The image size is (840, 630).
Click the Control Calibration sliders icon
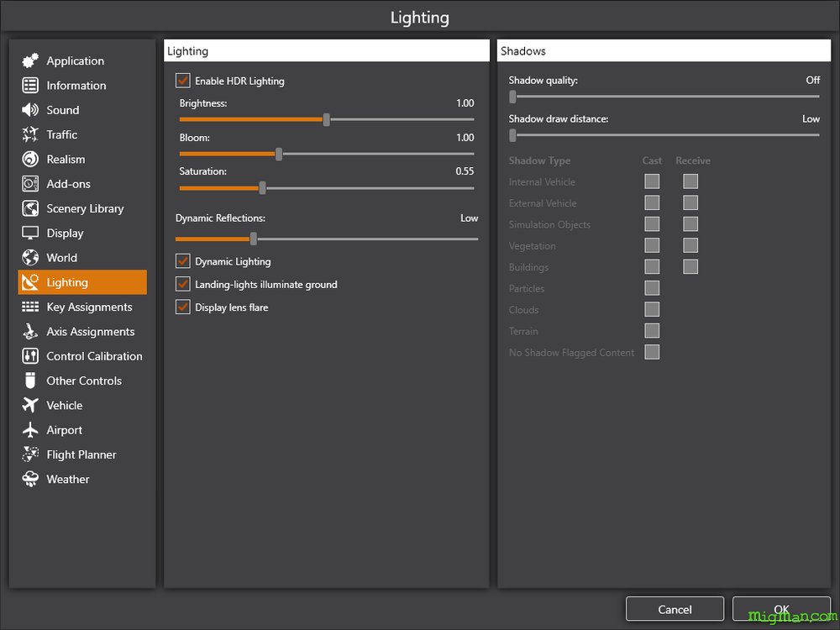coord(30,356)
